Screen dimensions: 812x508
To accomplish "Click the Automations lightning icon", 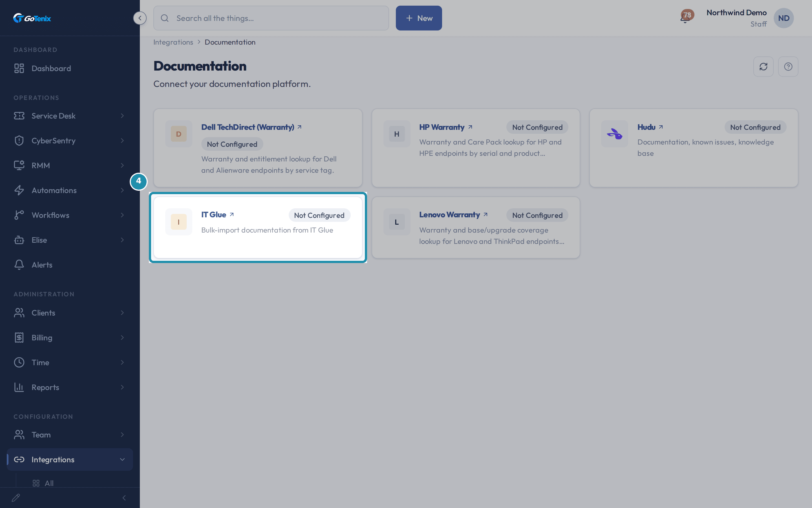I will (x=19, y=190).
